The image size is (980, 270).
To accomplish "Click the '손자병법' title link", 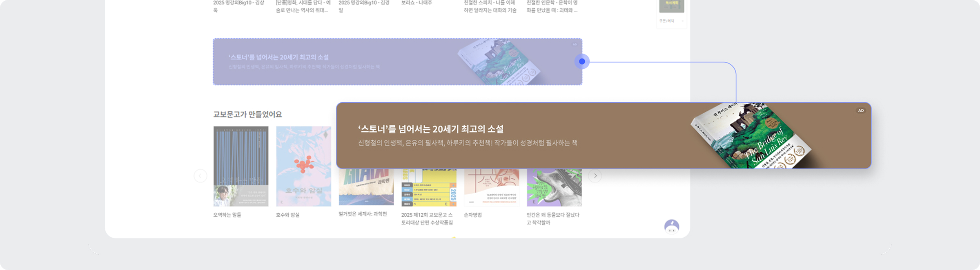I will tap(473, 215).
